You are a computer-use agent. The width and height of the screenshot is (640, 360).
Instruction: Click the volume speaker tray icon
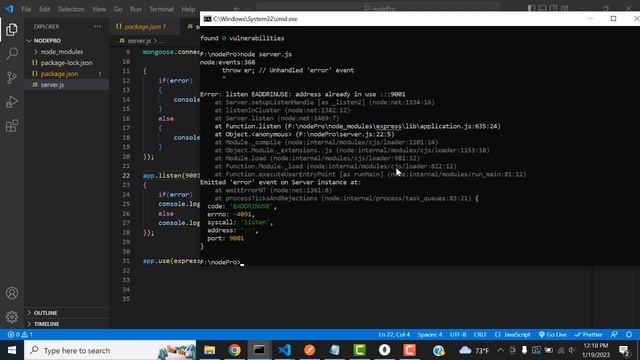[x=572, y=350]
